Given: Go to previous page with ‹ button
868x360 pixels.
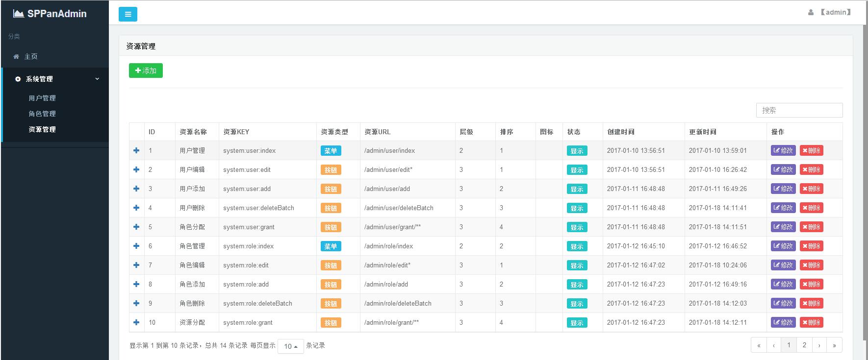Looking at the screenshot, I should (774, 345).
